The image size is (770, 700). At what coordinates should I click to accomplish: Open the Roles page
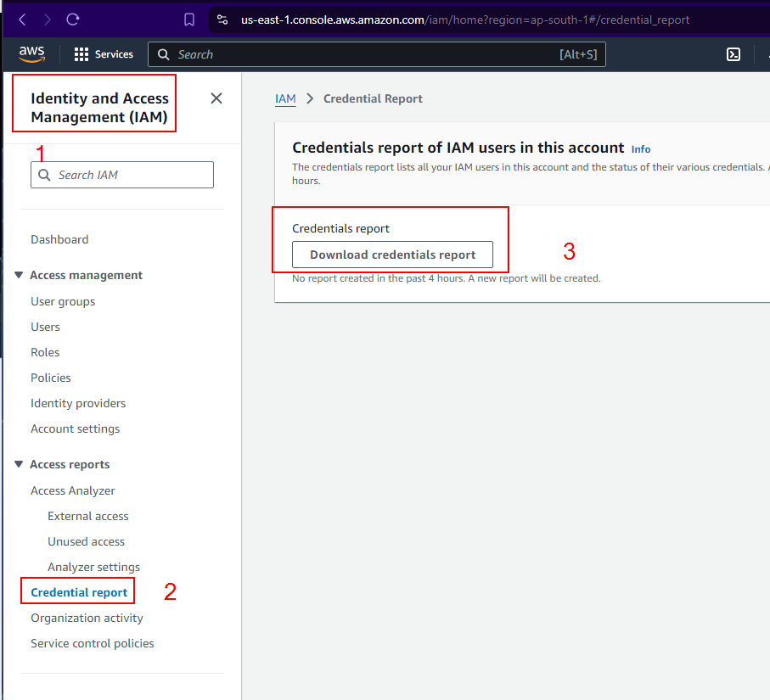(x=45, y=352)
